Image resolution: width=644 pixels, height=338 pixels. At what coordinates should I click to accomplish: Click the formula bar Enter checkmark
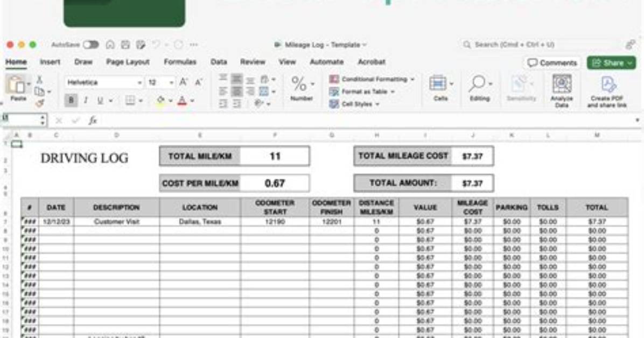point(75,121)
